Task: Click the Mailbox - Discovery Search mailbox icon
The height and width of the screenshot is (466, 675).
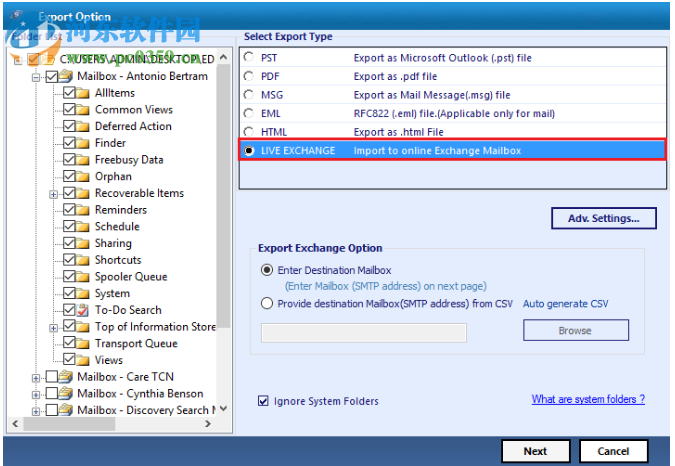Action: (x=66, y=410)
